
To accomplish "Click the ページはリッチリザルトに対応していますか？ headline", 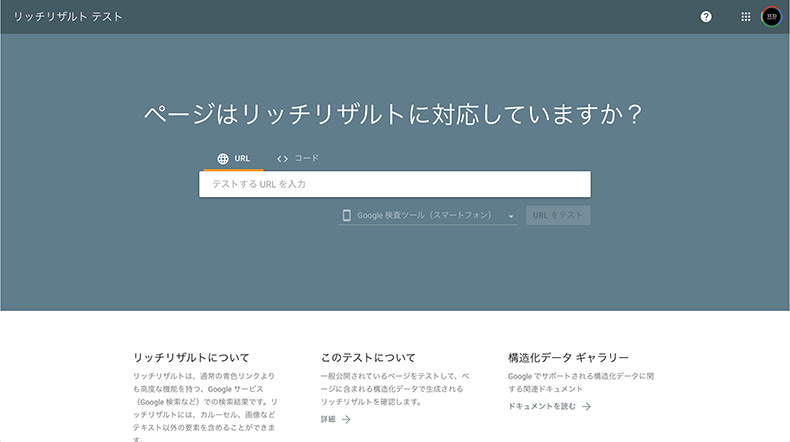I will click(x=393, y=114).
